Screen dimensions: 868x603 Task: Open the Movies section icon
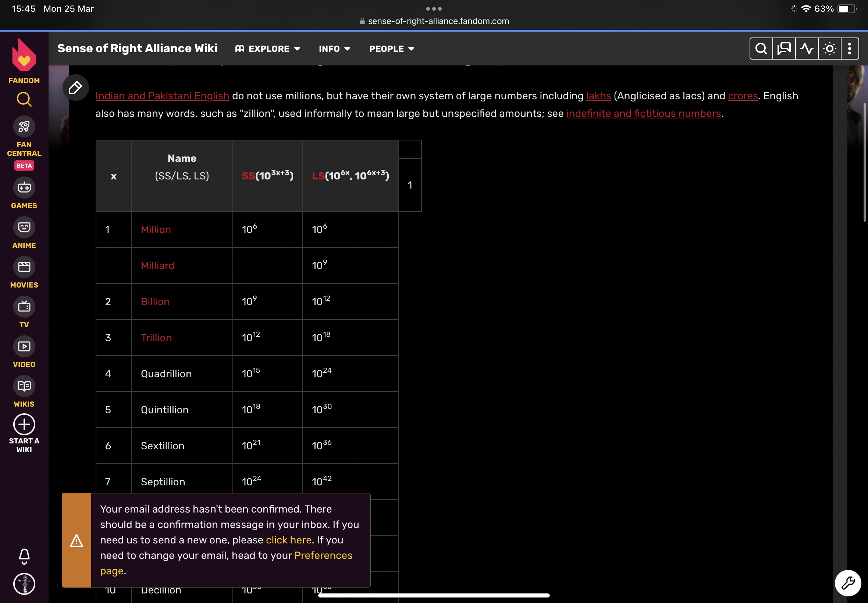pos(24,267)
